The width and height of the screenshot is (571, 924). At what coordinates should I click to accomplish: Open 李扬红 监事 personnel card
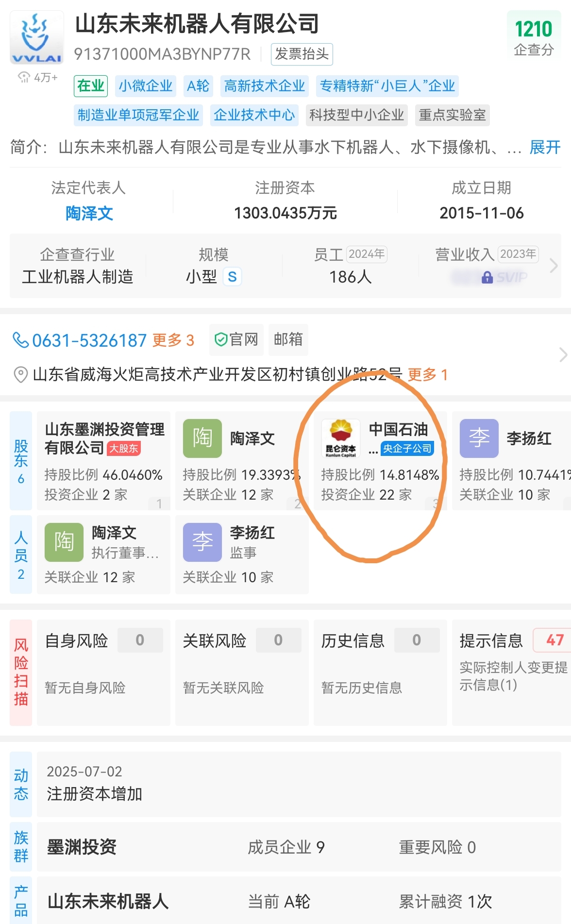click(242, 554)
